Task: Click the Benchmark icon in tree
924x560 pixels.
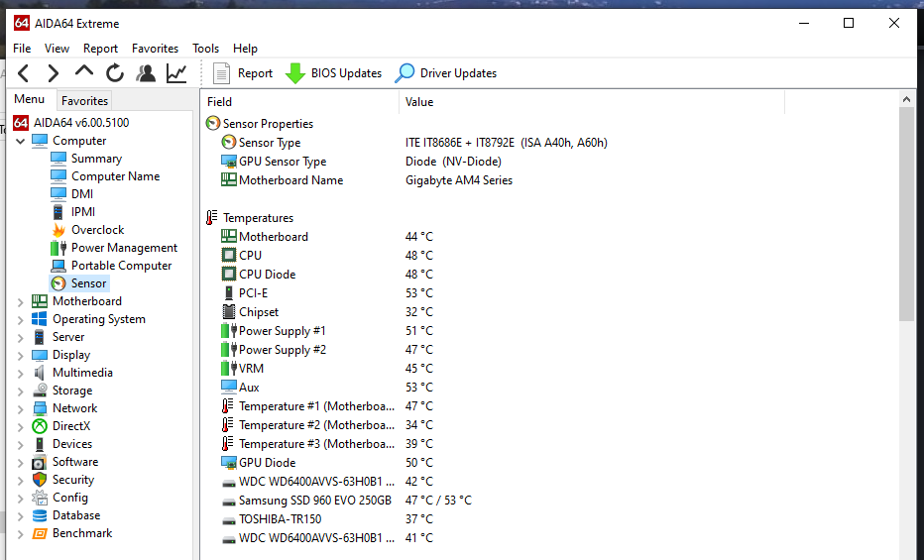Action: (x=40, y=533)
